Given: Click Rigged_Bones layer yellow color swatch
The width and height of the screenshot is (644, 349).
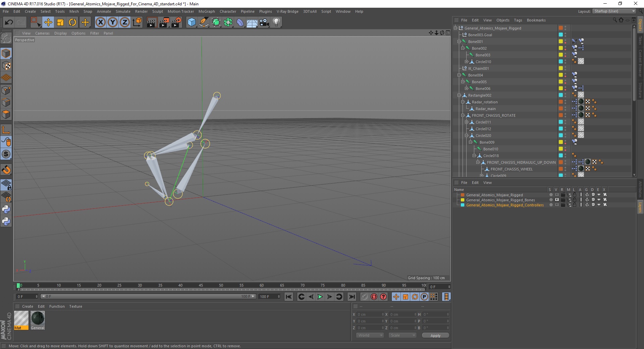Looking at the screenshot, I should point(463,200).
